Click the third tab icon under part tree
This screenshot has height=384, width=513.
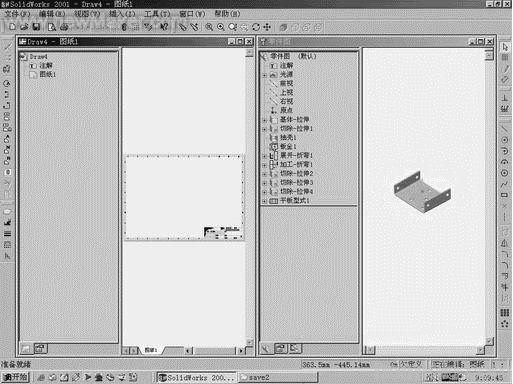click(295, 349)
